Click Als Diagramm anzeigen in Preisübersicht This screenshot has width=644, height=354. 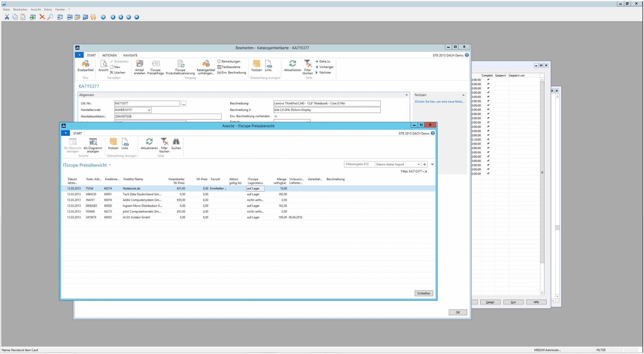(x=93, y=146)
